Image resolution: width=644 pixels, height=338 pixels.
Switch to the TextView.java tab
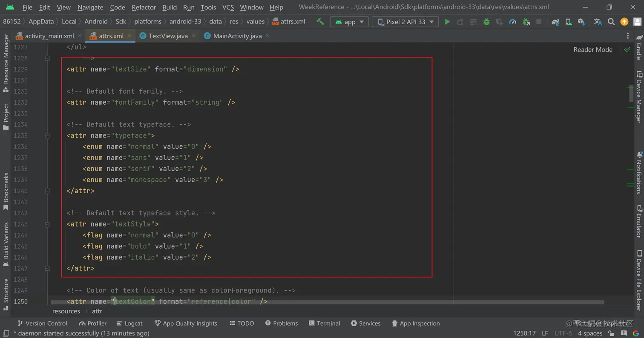click(x=168, y=36)
